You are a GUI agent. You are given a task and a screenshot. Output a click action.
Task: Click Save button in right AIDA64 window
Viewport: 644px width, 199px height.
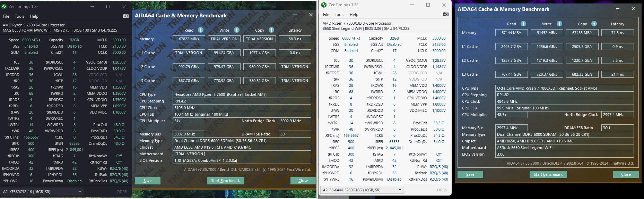point(470,174)
